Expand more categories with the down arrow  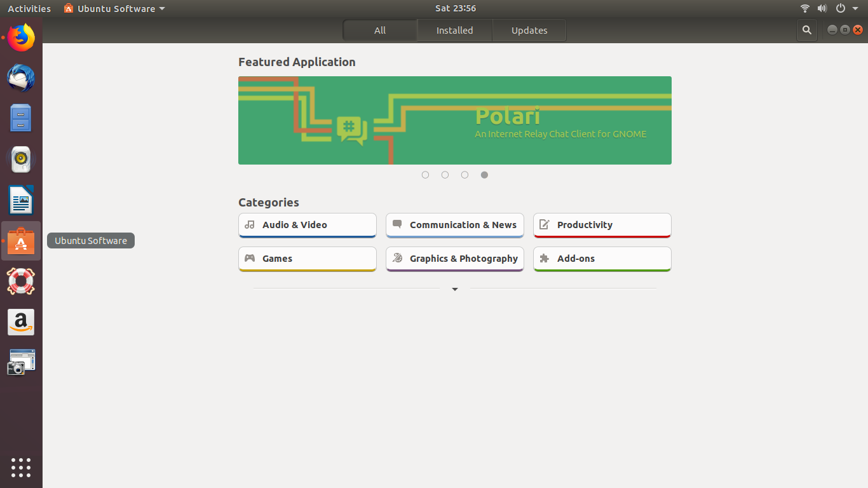click(x=455, y=289)
